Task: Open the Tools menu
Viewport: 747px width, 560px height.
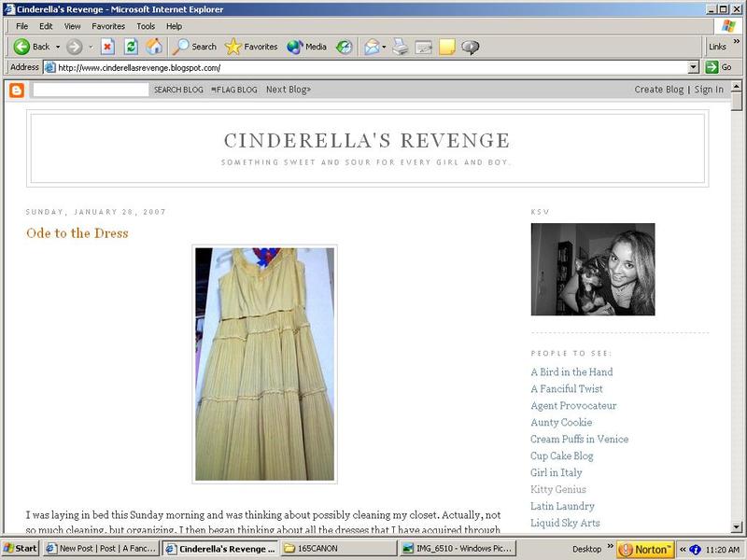Action: tap(146, 26)
